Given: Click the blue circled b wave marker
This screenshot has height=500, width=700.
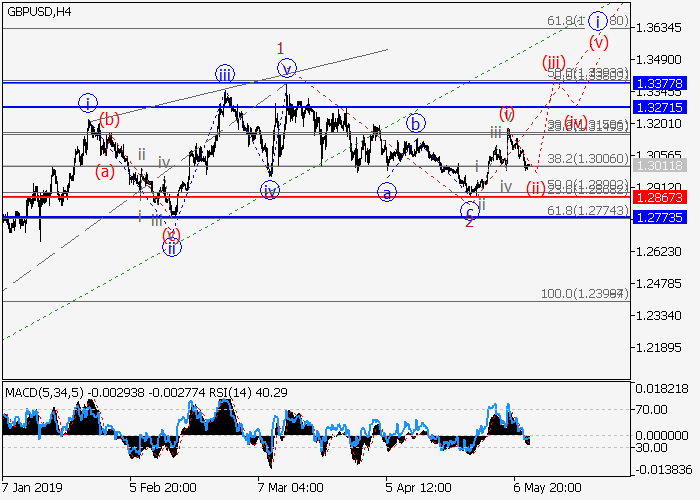Looking at the screenshot, I should coord(416,123).
